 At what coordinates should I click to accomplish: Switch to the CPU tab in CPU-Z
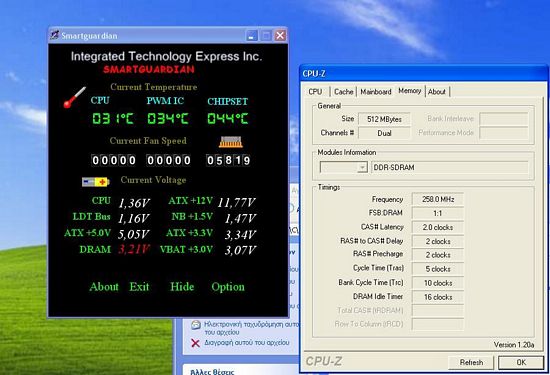[315, 92]
